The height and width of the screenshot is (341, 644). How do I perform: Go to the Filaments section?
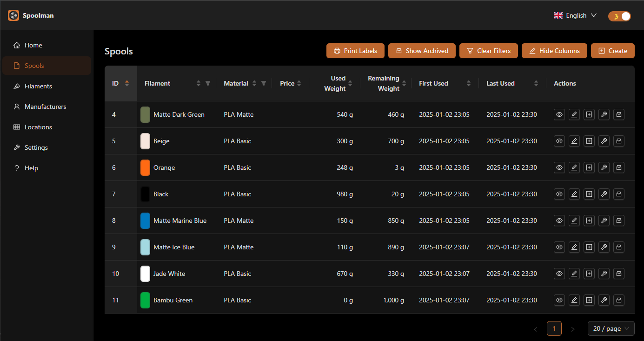[x=39, y=86]
